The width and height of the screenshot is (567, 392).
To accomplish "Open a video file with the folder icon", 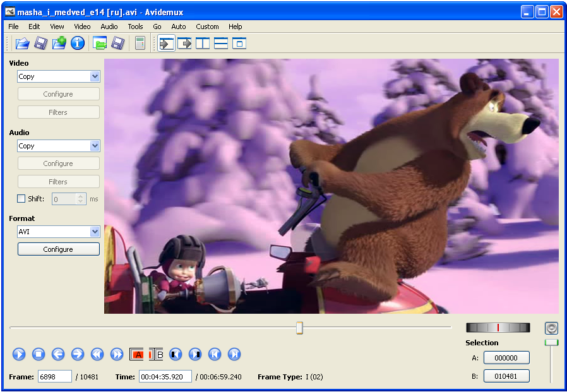I will tap(23, 44).
